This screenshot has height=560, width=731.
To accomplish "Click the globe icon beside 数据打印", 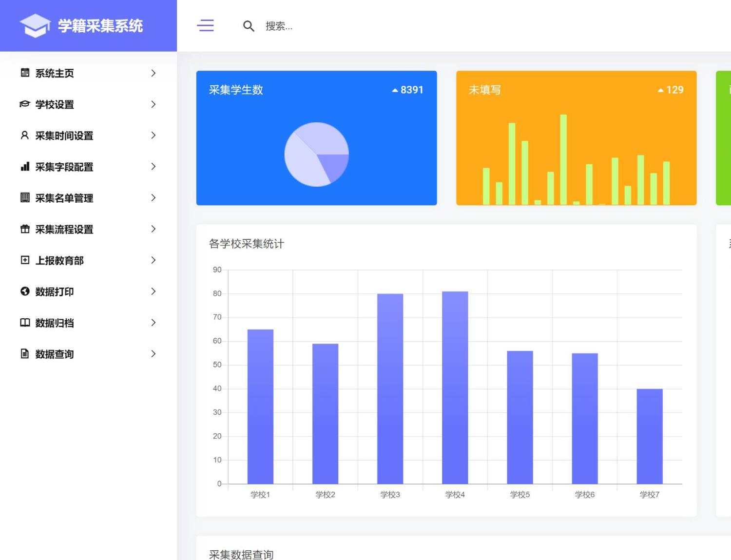I will point(25,291).
